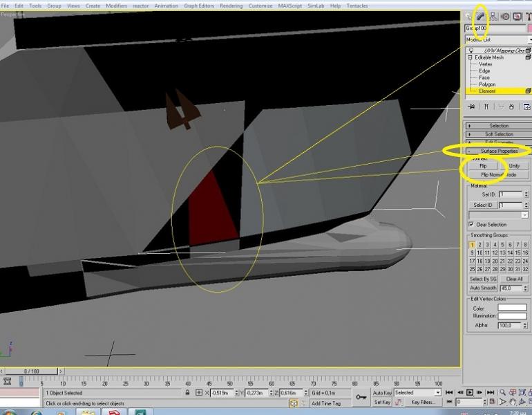
Task: Click Go to Start playback button
Action: point(449,392)
